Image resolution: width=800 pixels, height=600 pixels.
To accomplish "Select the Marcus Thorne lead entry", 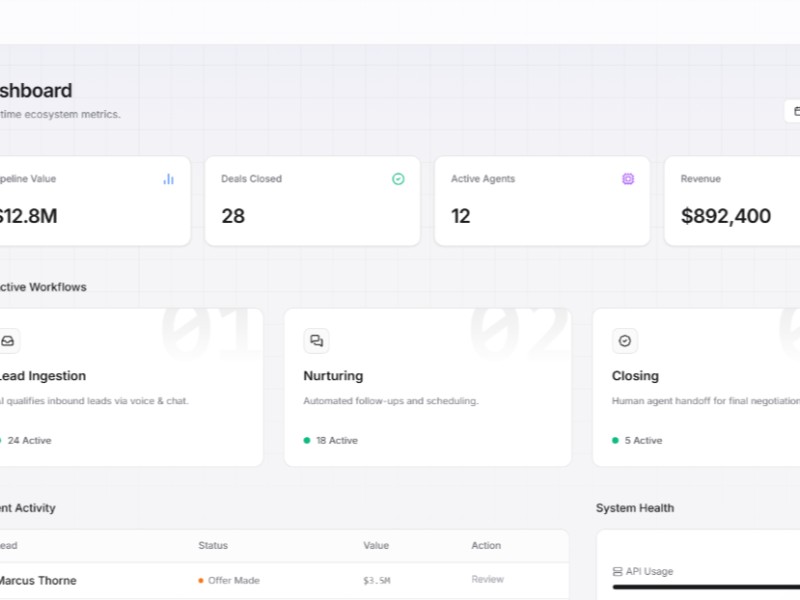I will coord(40,580).
